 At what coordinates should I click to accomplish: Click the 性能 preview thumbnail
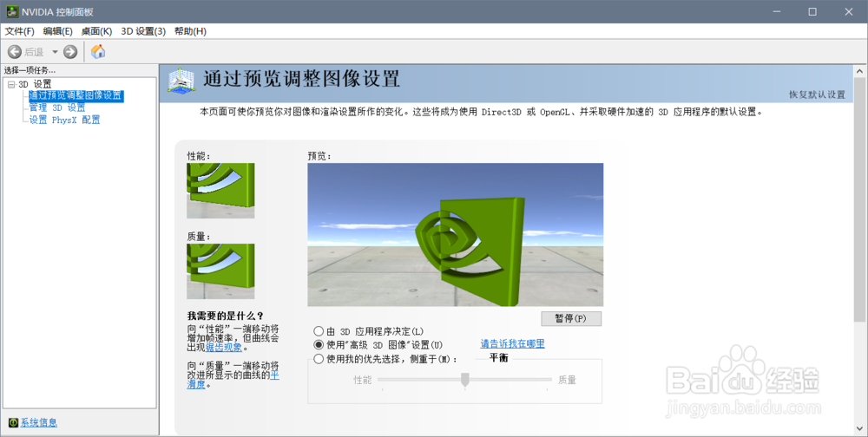[220, 191]
